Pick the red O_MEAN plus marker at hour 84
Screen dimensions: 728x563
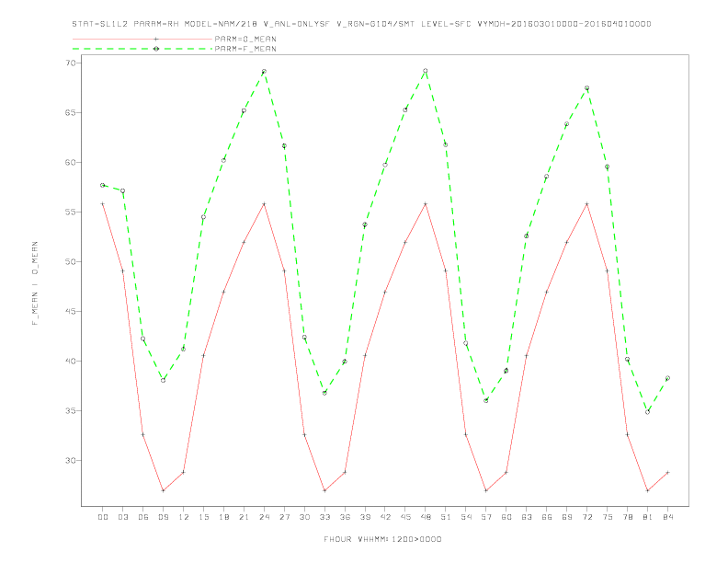(667, 473)
